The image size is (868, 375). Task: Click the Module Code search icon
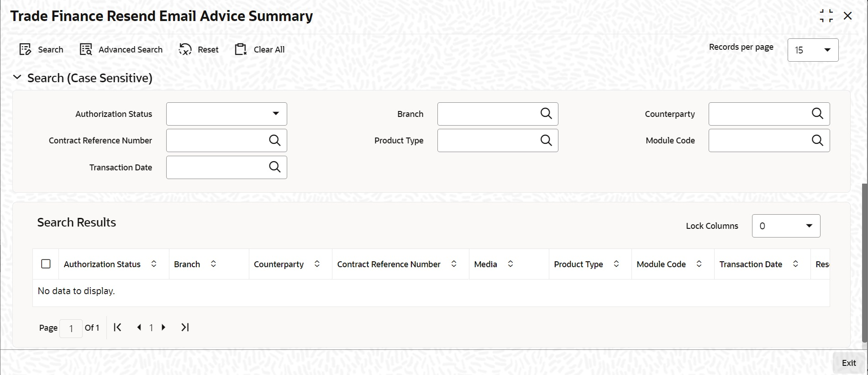point(817,141)
